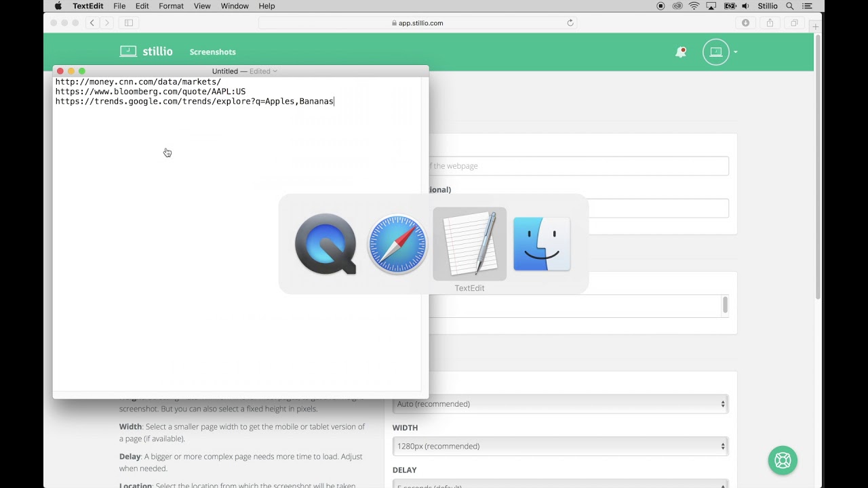Open the Format menu

coord(171,6)
